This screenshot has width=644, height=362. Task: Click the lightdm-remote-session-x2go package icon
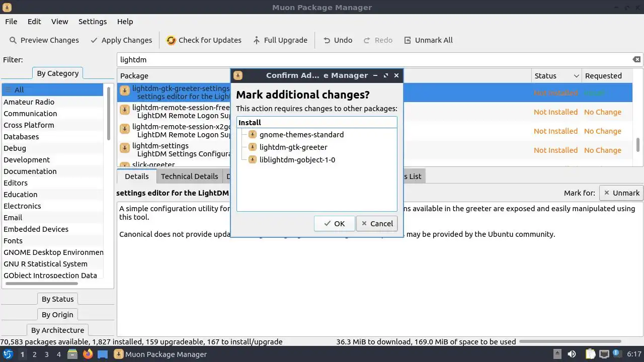point(125,129)
